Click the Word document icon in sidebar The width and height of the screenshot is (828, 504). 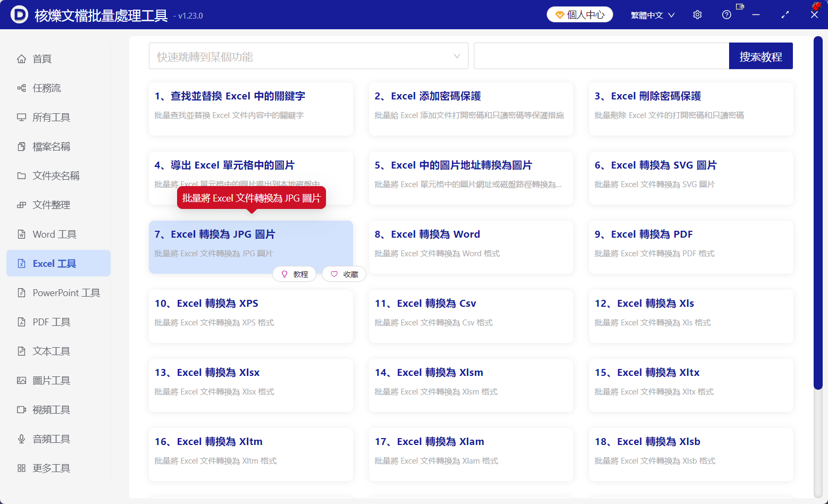pyautogui.click(x=21, y=234)
